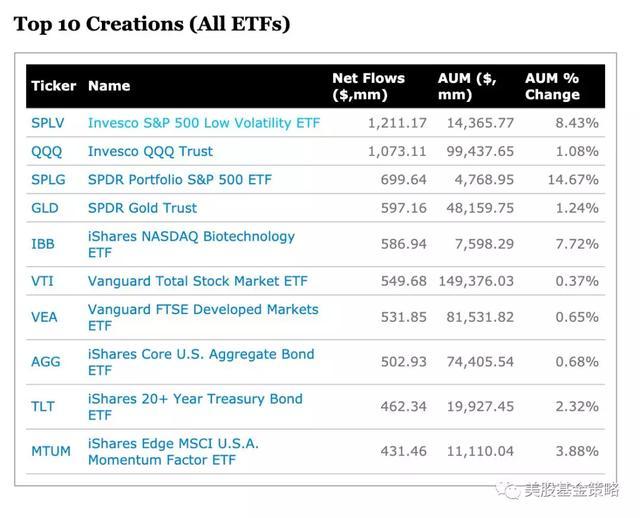Open the Invesco QQQ Trust link
The width and height of the screenshot is (640, 518).
[x=150, y=152]
